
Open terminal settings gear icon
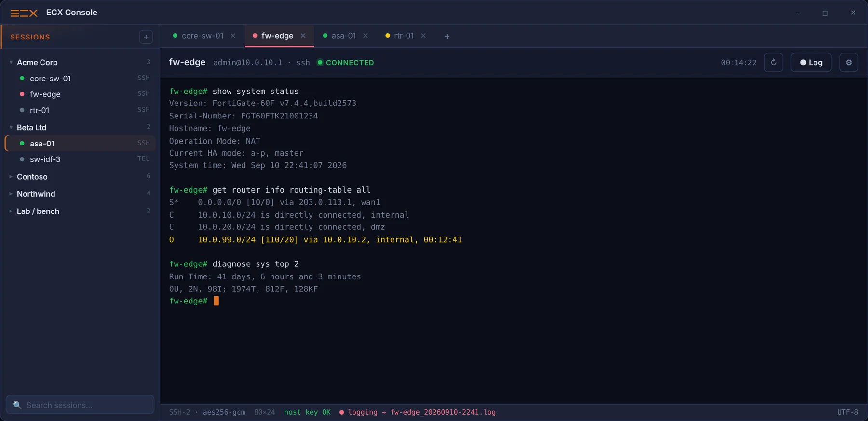pos(849,62)
